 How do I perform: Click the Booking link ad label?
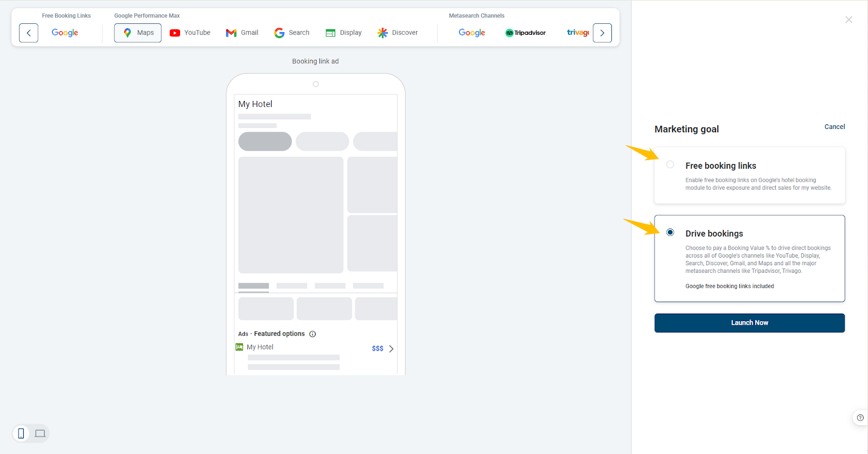[315, 61]
